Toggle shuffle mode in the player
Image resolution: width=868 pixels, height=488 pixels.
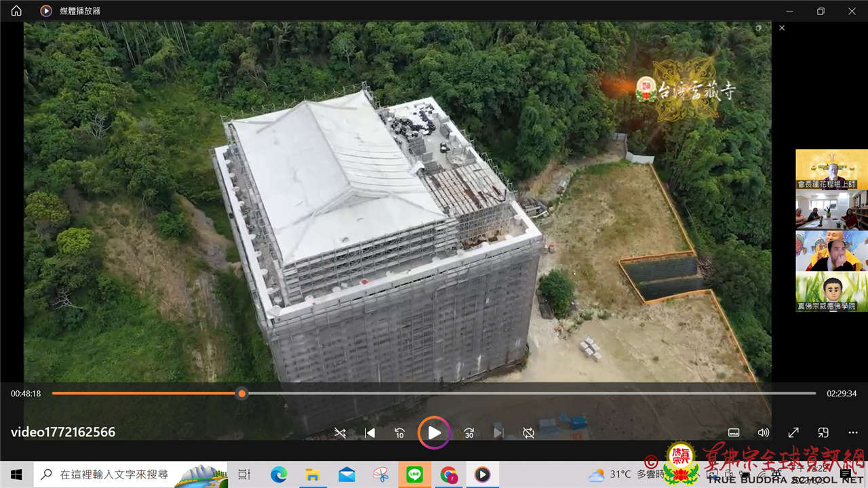tap(340, 433)
